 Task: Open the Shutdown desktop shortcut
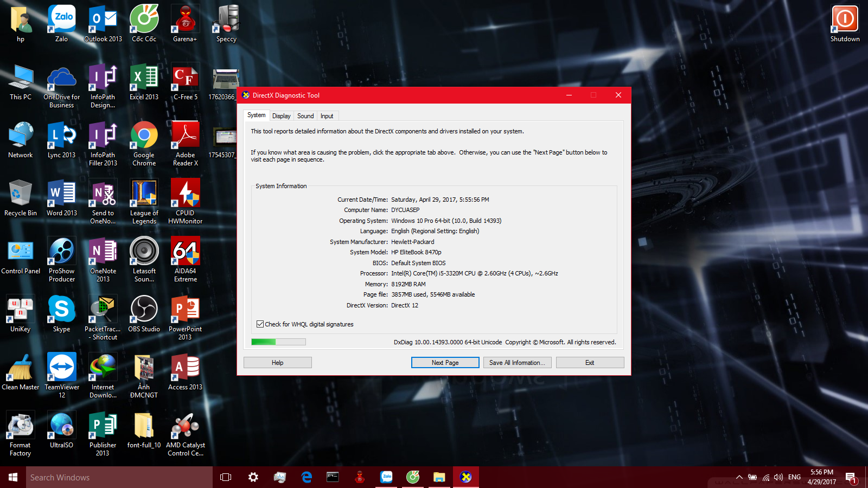(845, 24)
